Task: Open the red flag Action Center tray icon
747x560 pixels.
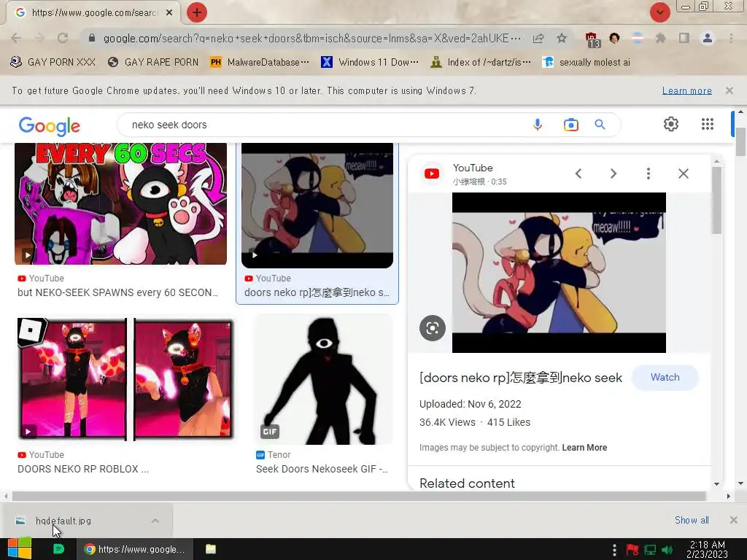Action: pyautogui.click(x=632, y=550)
